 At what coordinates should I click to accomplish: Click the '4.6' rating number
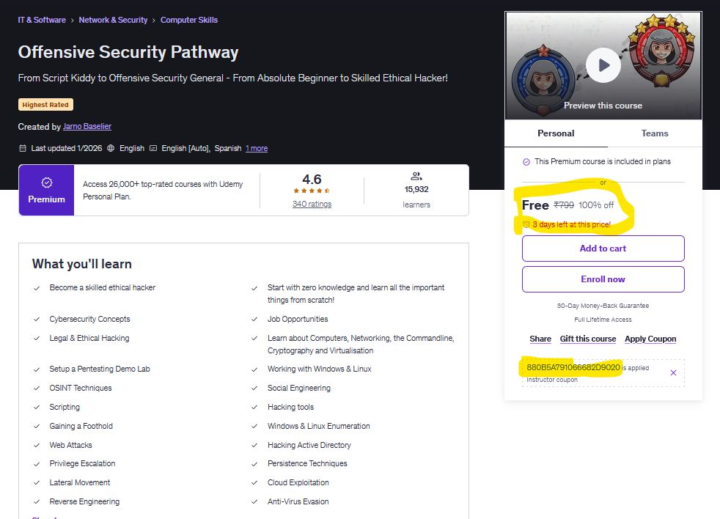pos(312,179)
